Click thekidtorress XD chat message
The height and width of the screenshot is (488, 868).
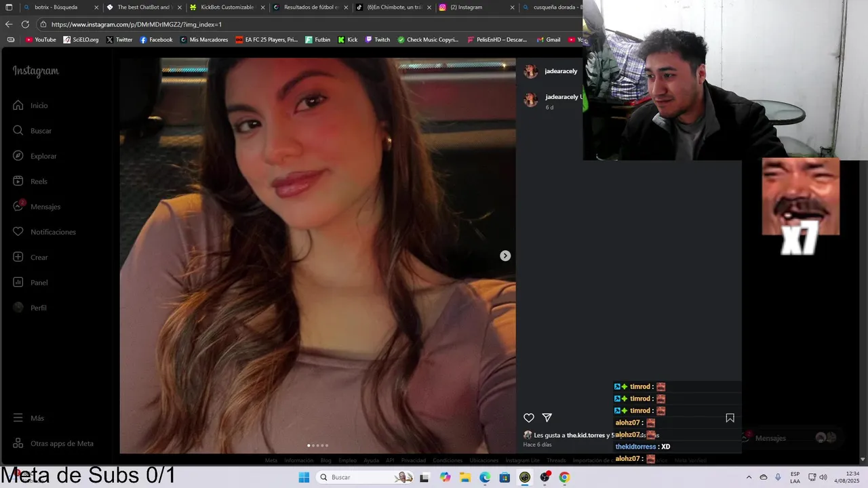point(643,447)
